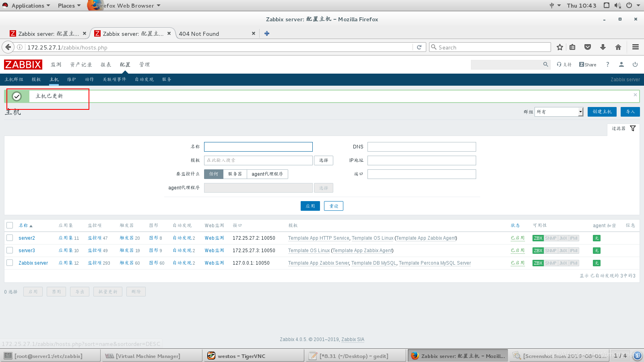Image resolution: width=644 pixels, height=362 pixels.
Task: Toggle the filter funnel icon
Action: [x=633, y=128]
